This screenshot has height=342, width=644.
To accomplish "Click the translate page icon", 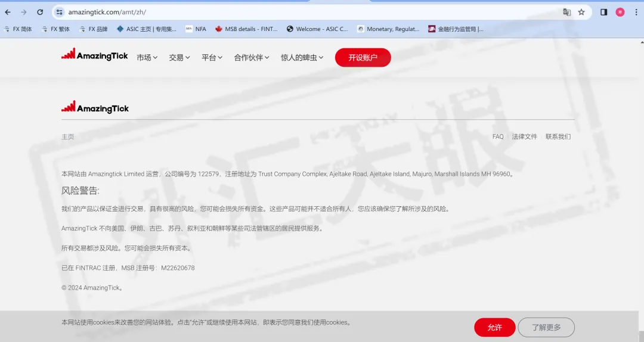I will pos(567,13).
